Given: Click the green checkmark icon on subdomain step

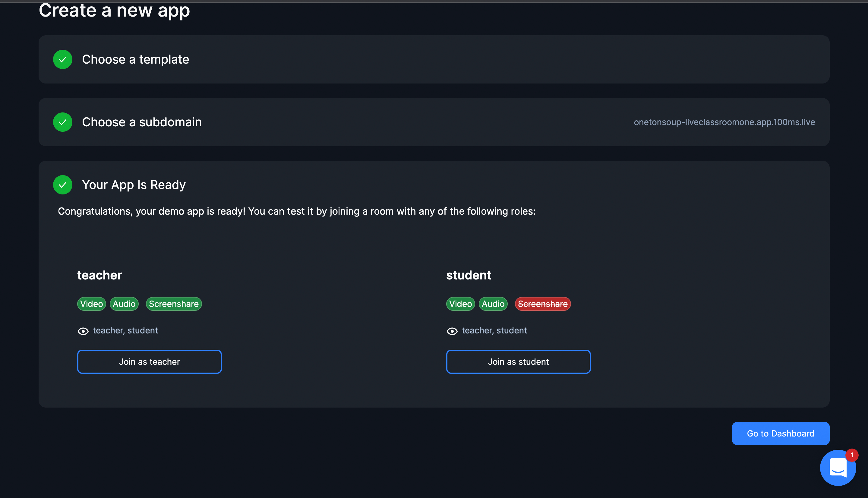Looking at the screenshot, I should [63, 122].
